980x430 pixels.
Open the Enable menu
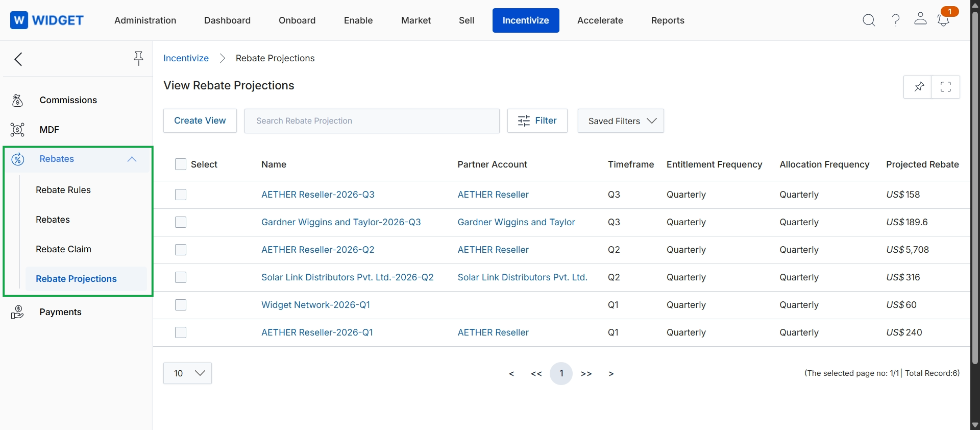[x=358, y=20]
